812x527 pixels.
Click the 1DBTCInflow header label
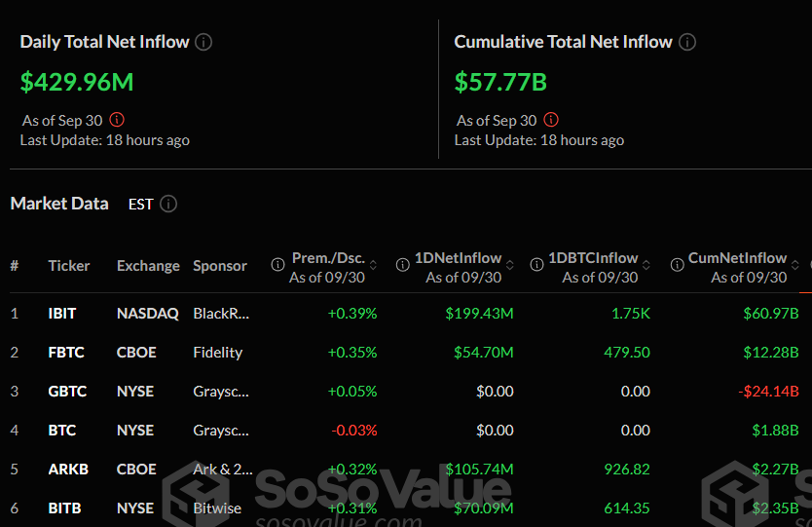coord(593,258)
